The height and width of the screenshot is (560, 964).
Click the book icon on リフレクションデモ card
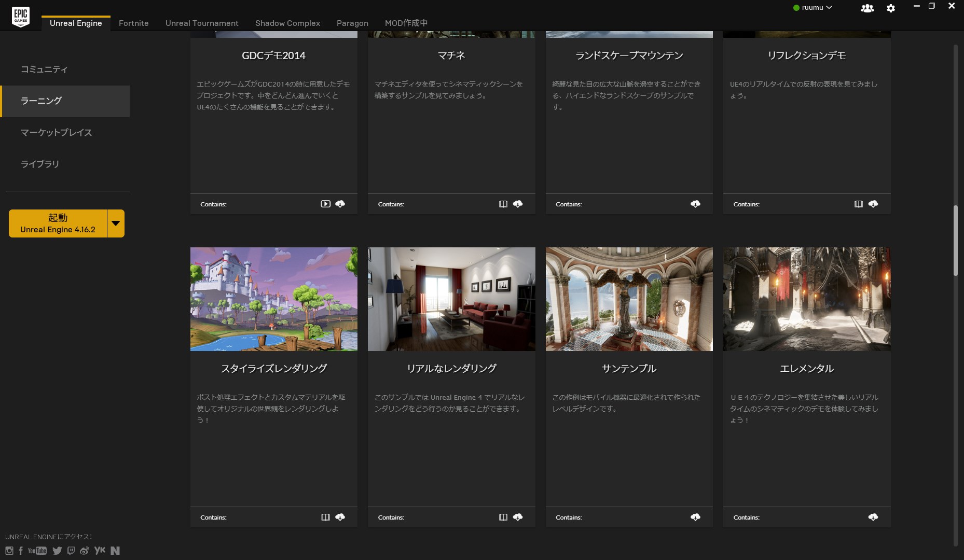[859, 204]
